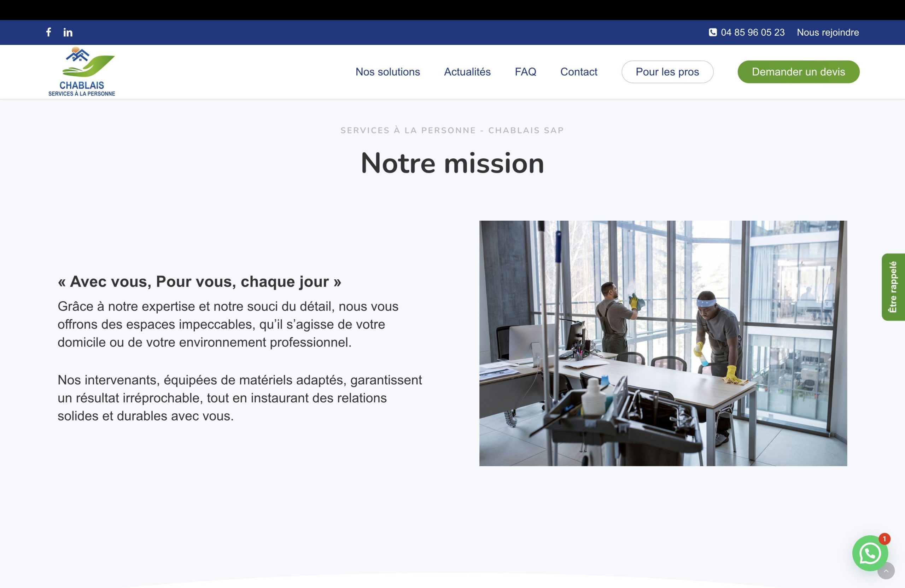Click the 'Services à la personne - Chablais SAP' subtitle

coord(452,130)
